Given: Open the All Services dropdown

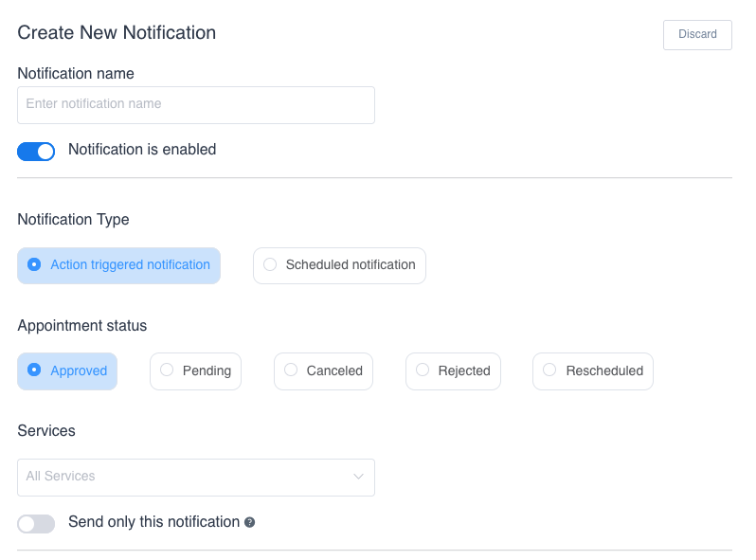Looking at the screenshot, I should point(195,477).
